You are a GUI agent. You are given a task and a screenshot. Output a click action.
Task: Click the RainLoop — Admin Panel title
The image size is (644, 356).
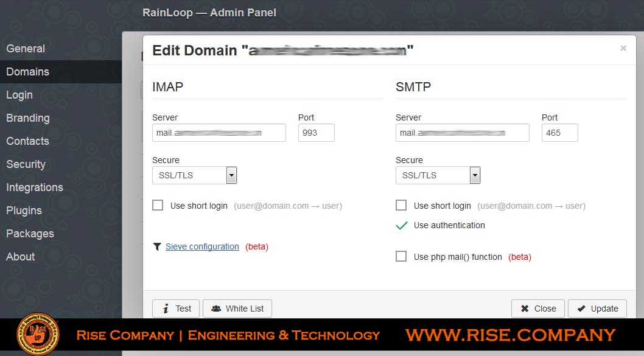pyautogui.click(x=209, y=13)
